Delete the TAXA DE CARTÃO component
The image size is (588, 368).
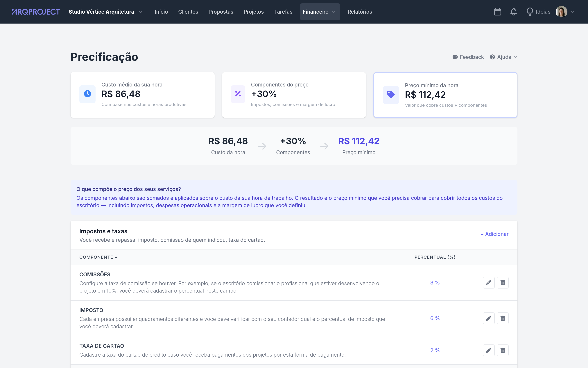(x=503, y=350)
